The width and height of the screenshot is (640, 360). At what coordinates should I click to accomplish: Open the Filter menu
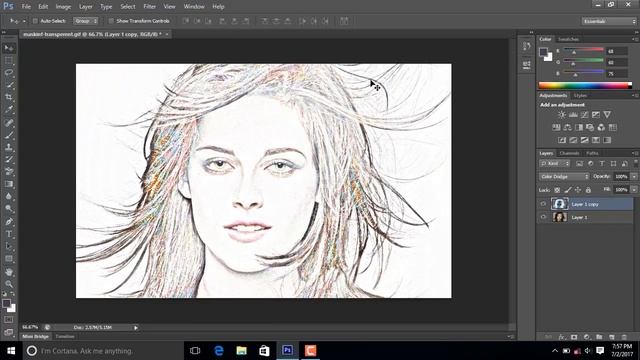point(149,7)
